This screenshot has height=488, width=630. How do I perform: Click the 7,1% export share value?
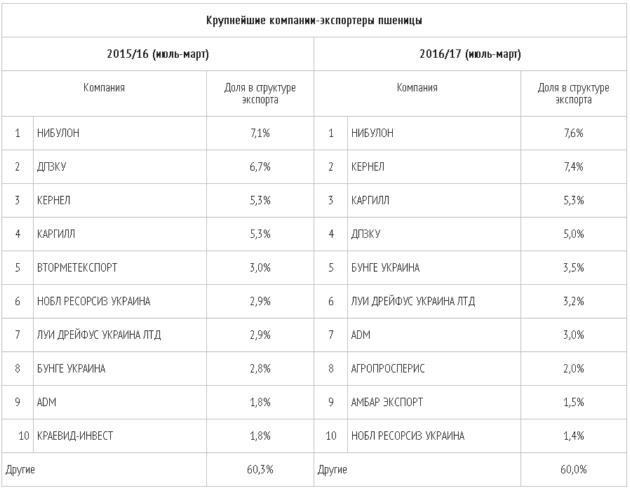pyautogui.click(x=260, y=132)
